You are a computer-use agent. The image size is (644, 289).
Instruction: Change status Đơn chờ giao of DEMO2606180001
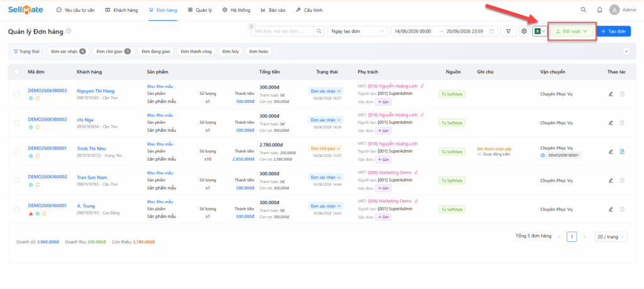pos(326,149)
